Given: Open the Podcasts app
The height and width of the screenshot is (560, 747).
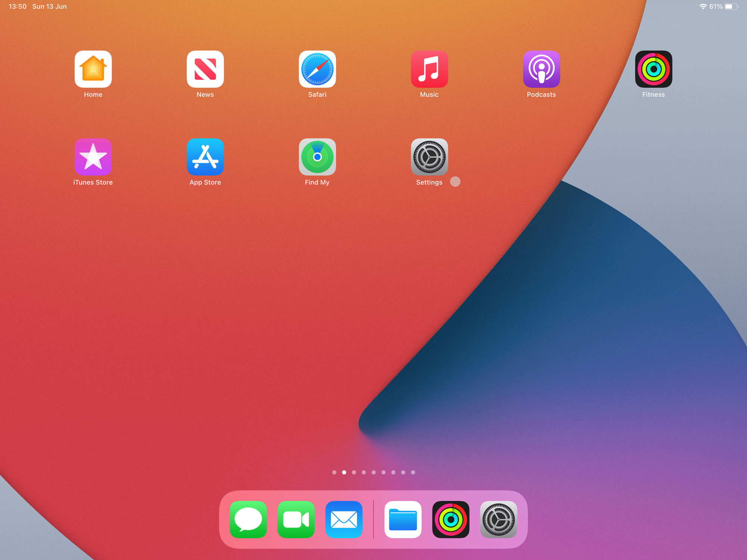Looking at the screenshot, I should pos(541,69).
